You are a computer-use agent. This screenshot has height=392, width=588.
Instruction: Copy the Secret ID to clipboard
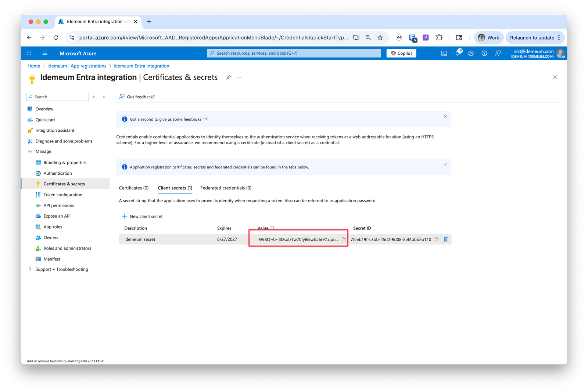(x=437, y=239)
